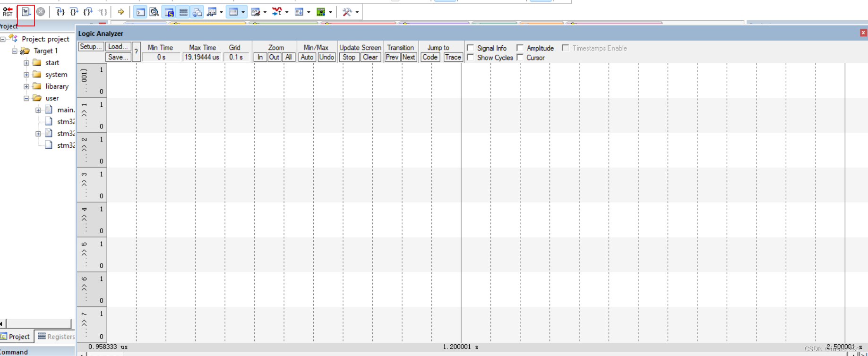868x356 pixels.
Task: Switch to the Registers tab
Action: 56,337
